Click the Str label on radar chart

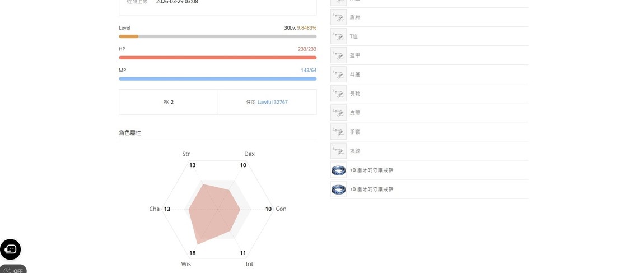coord(186,154)
